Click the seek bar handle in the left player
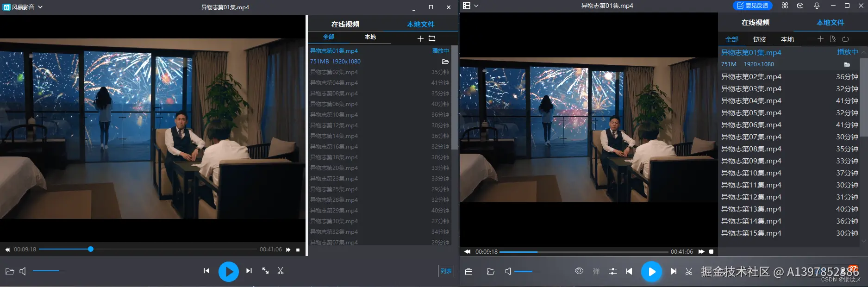 tap(91, 249)
